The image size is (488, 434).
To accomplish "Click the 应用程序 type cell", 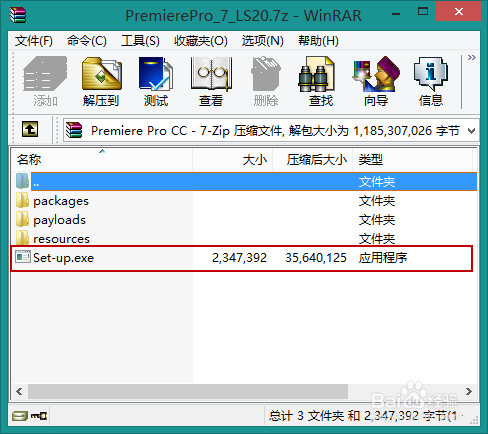I will coord(383,258).
